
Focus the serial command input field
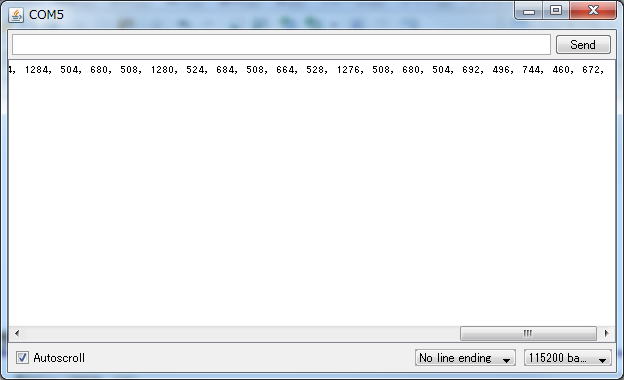(x=281, y=45)
